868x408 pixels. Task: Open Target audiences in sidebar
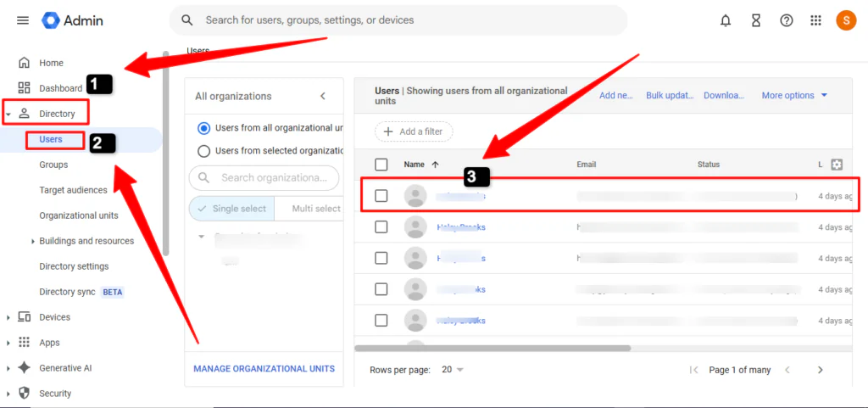click(x=73, y=190)
